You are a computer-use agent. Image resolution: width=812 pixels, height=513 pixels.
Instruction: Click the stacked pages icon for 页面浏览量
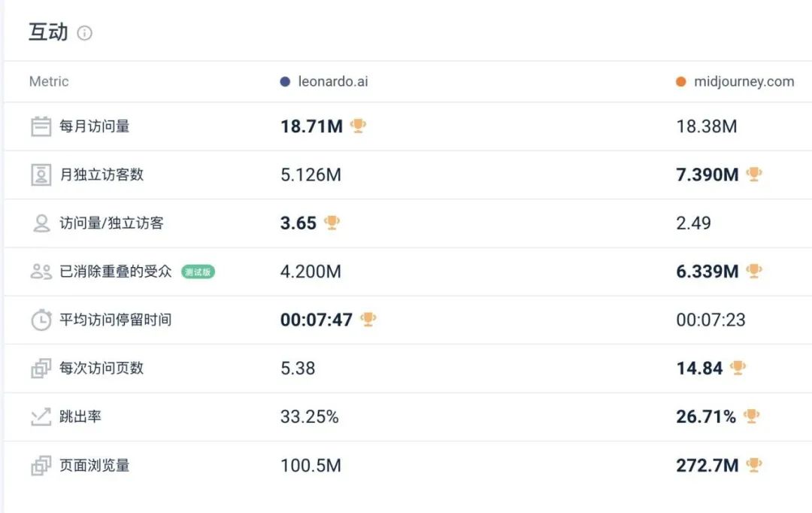click(41, 466)
